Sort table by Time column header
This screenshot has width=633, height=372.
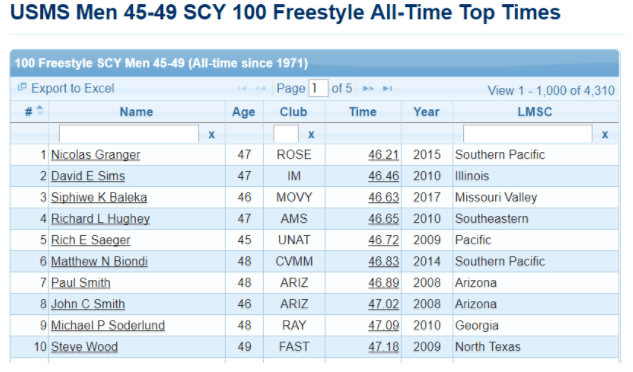pos(363,112)
